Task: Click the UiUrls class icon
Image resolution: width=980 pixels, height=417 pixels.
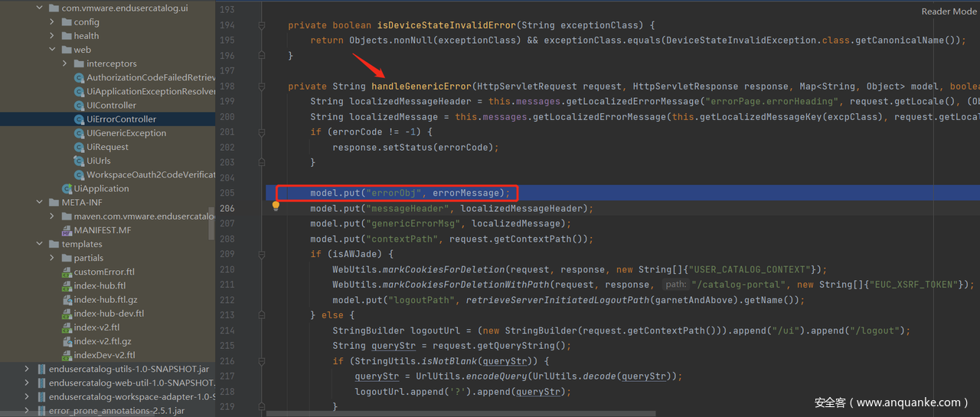Action: tap(79, 161)
